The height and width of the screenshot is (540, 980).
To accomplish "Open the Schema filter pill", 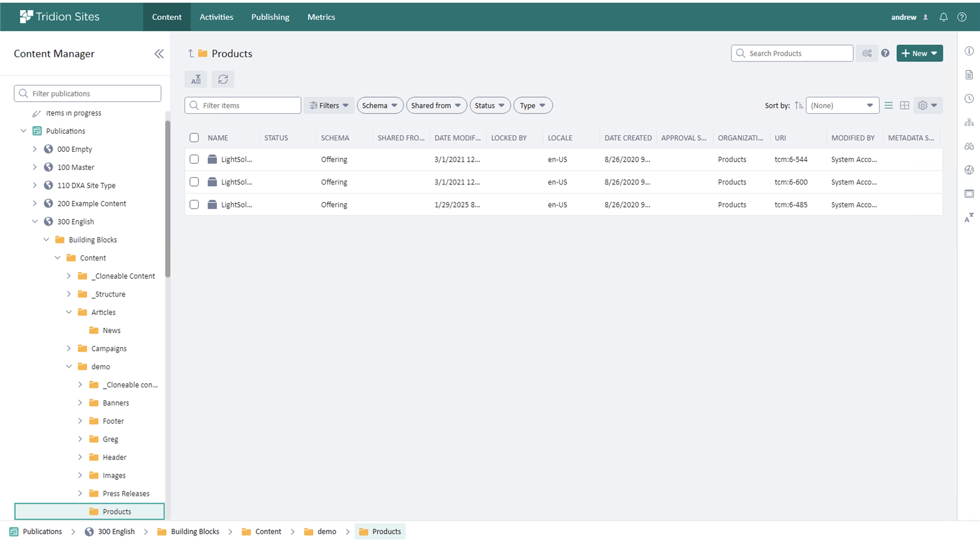I will (380, 105).
